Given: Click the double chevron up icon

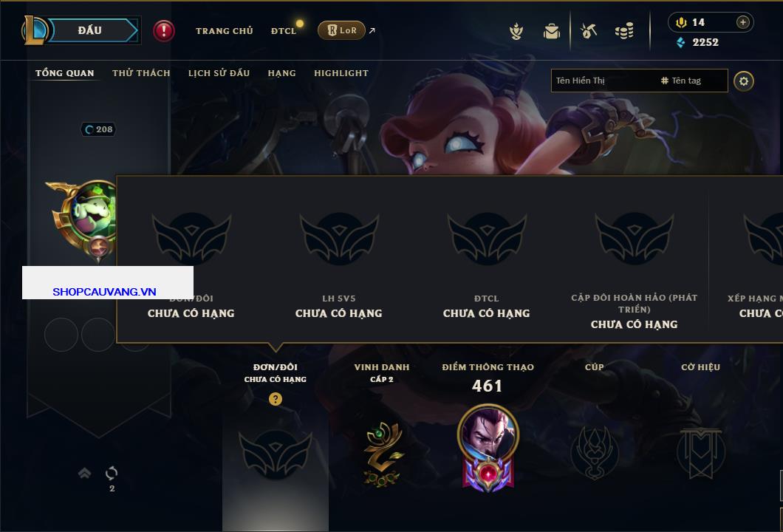Looking at the screenshot, I should (x=84, y=473).
